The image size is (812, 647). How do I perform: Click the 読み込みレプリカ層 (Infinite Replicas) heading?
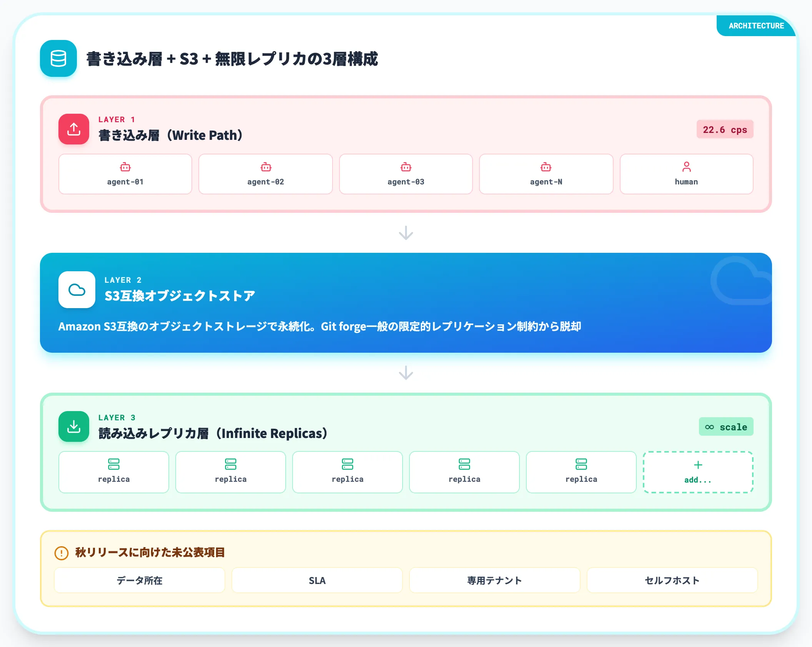pyautogui.click(x=213, y=433)
